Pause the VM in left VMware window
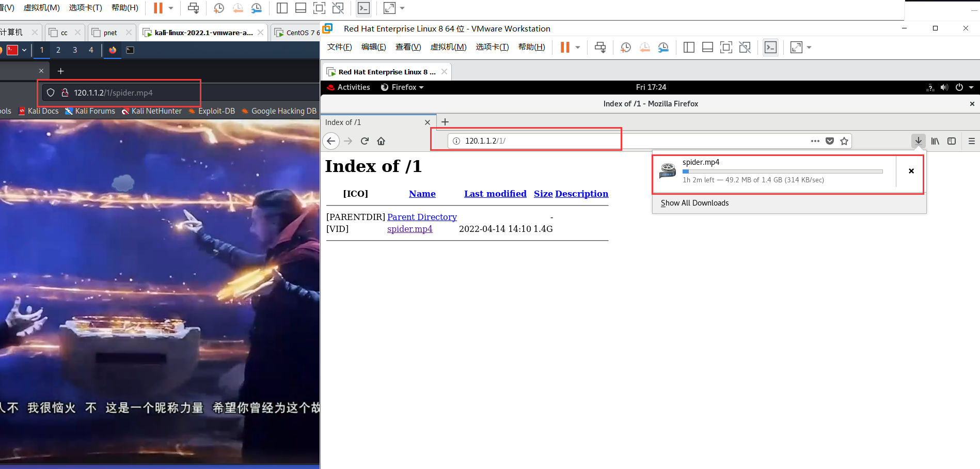 pos(158,8)
